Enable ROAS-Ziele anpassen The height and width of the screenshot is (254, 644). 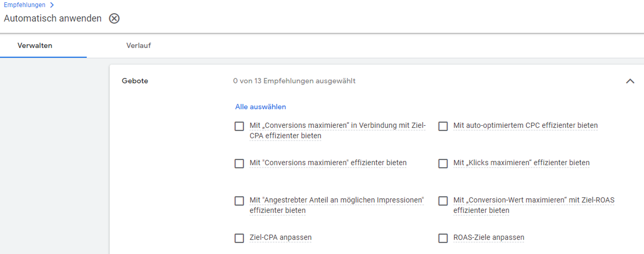tap(442, 238)
